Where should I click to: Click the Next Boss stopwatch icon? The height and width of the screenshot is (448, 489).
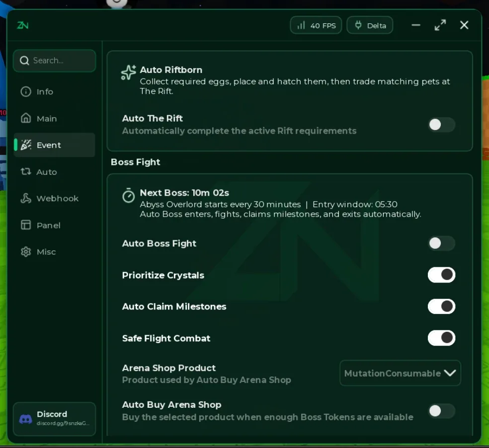click(129, 195)
